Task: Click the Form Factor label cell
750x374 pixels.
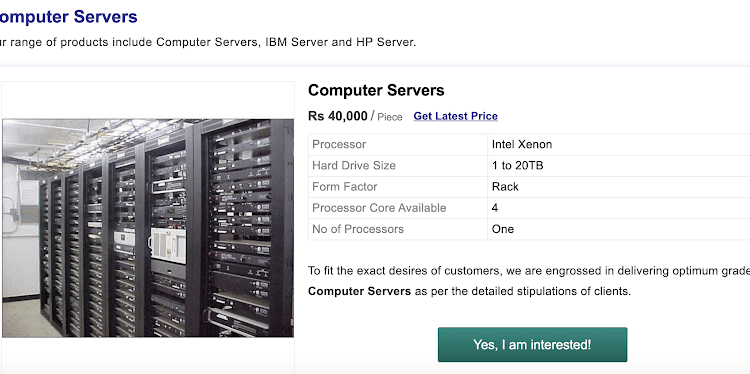Action: pos(398,187)
